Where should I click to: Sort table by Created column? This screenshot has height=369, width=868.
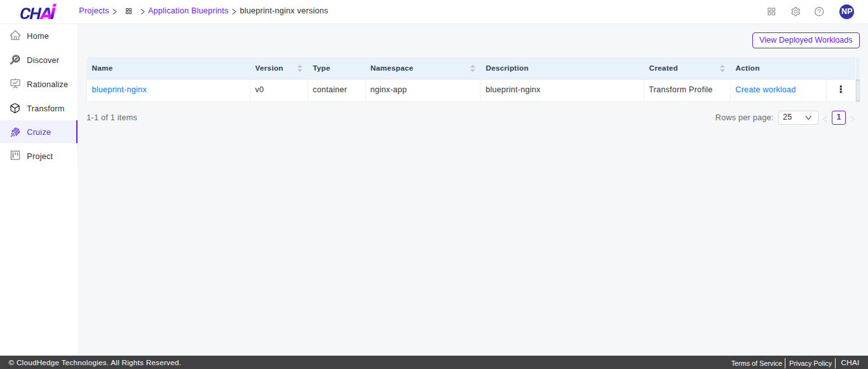coord(722,68)
